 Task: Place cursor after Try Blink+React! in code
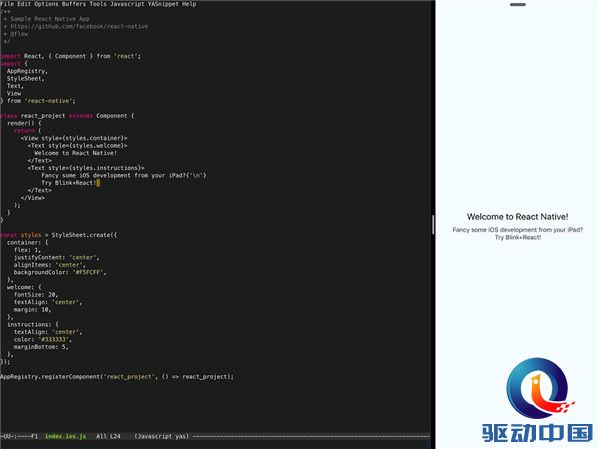[98, 183]
